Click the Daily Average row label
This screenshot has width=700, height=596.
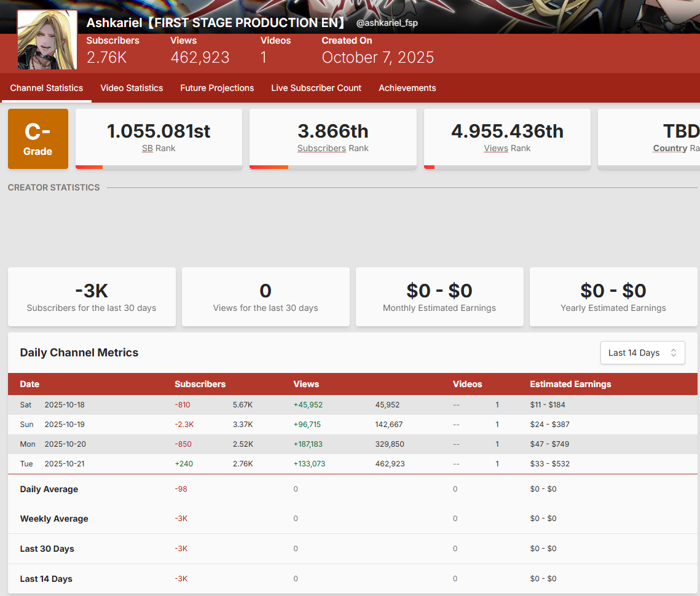(x=49, y=489)
